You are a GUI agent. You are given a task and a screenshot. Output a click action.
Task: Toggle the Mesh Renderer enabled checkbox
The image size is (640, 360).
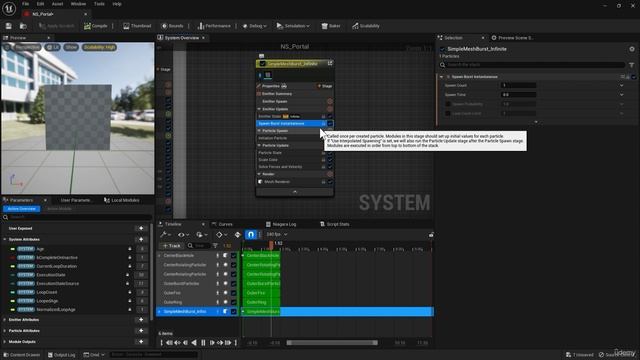point(330,182)
